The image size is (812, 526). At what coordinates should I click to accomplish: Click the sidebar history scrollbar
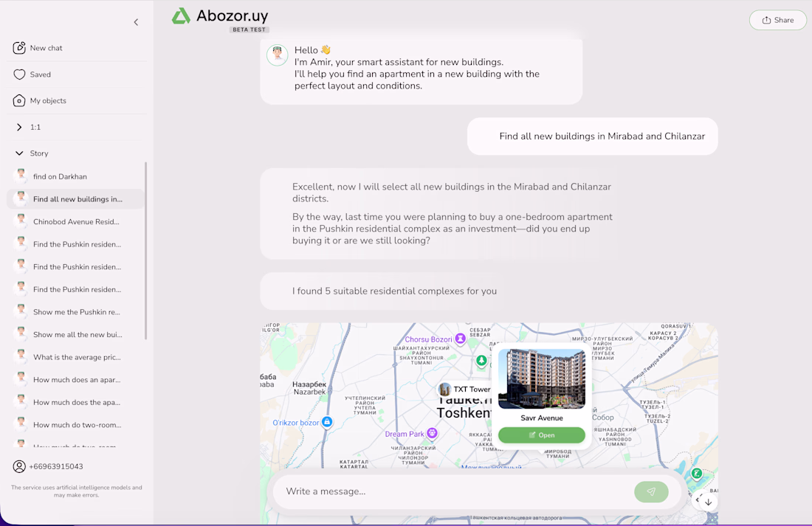click(x=146, y=251)
